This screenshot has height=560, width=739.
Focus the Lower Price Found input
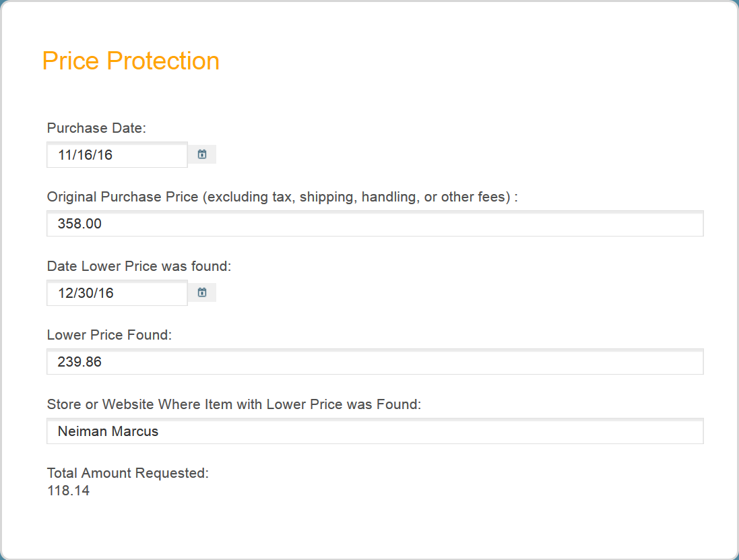[x=375, y=362]
